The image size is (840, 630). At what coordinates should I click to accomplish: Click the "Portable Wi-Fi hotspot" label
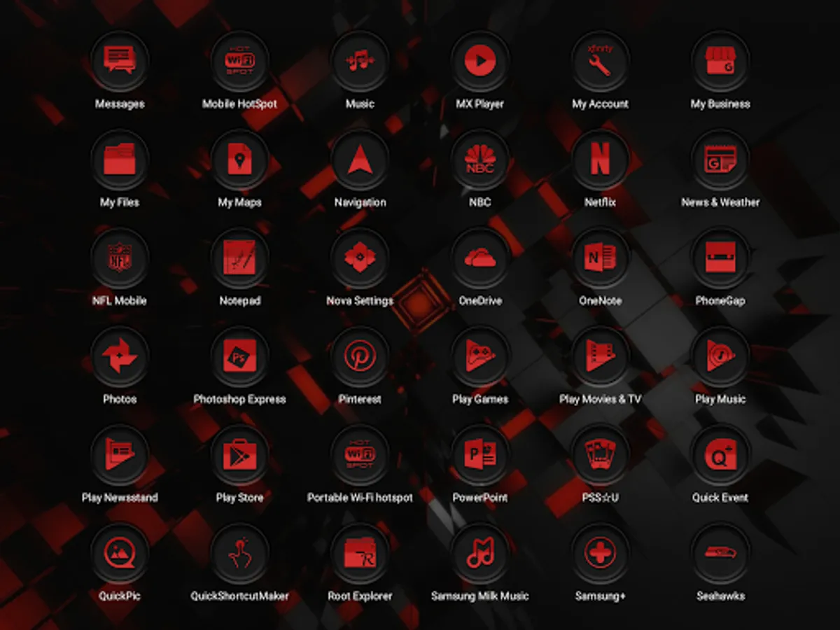[360, 498]
